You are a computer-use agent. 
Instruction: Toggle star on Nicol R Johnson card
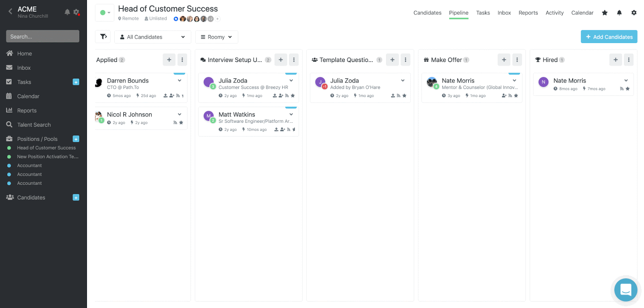click(x=181, y=122)
